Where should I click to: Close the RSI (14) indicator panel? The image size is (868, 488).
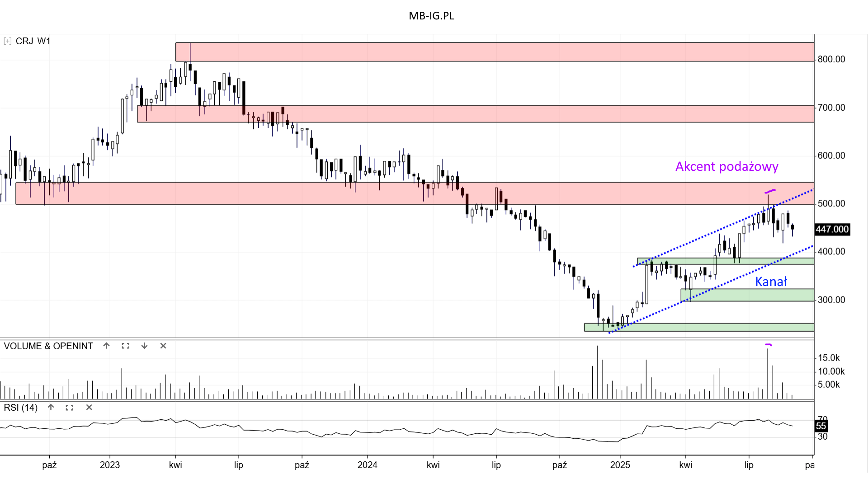point(89,407)
